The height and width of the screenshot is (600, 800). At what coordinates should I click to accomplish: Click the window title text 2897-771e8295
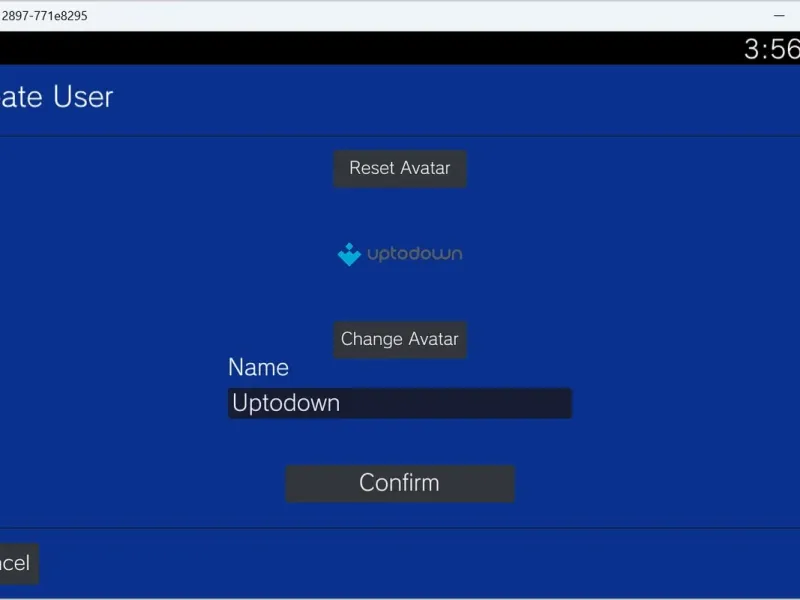point(44,16)
